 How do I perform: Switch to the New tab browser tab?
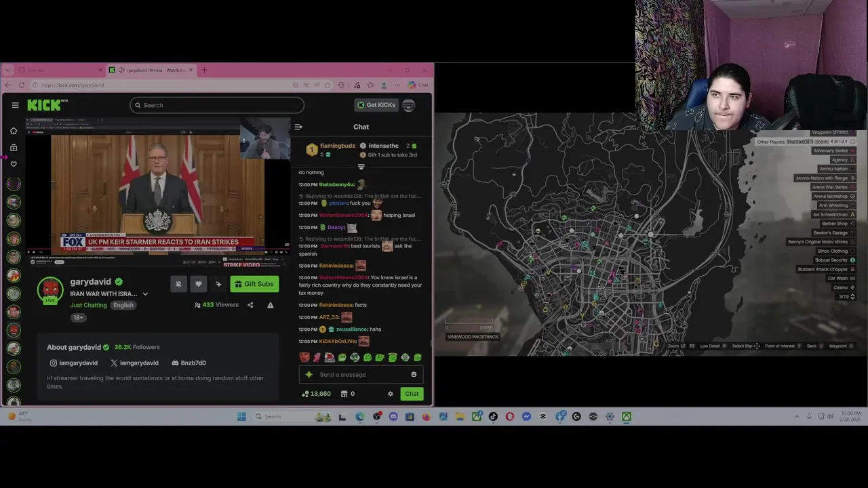(60, 70)
